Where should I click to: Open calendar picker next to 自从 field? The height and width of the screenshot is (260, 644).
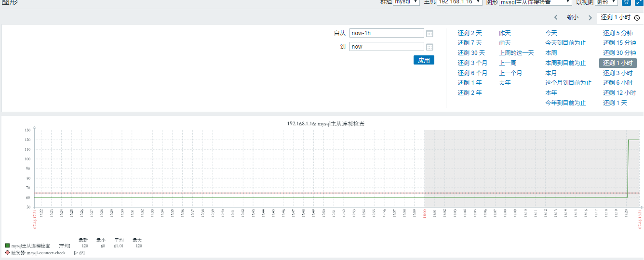pyautogui.click(x=430, y=33)
